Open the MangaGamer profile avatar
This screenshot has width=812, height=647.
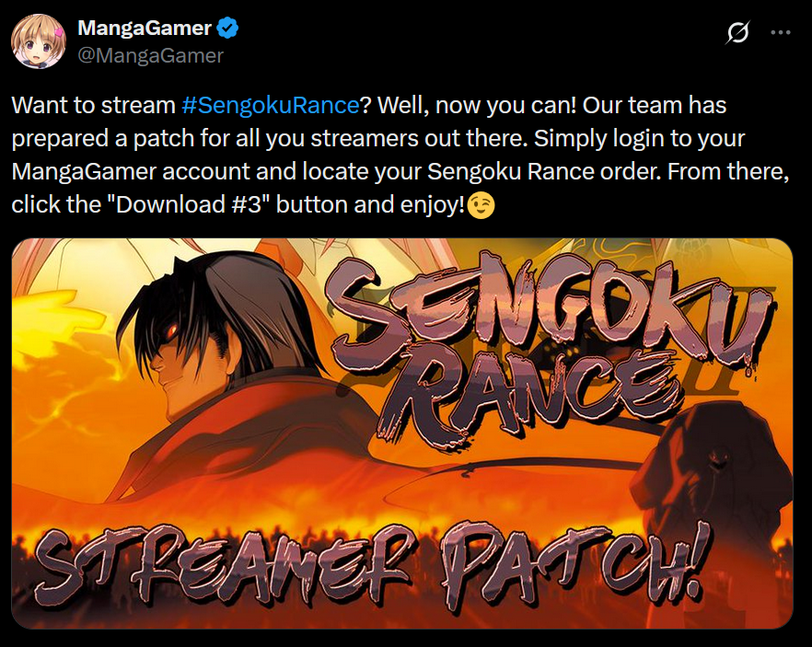(39, 41)
